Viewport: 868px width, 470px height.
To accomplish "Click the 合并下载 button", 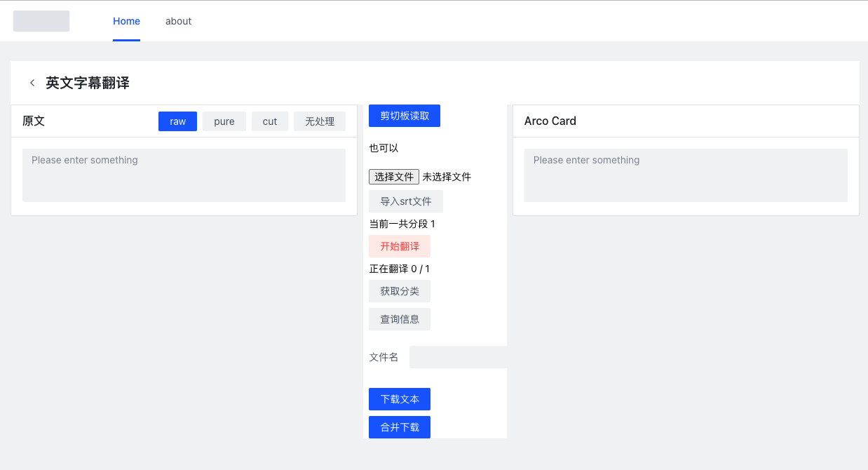I will [x=400, y=427].
